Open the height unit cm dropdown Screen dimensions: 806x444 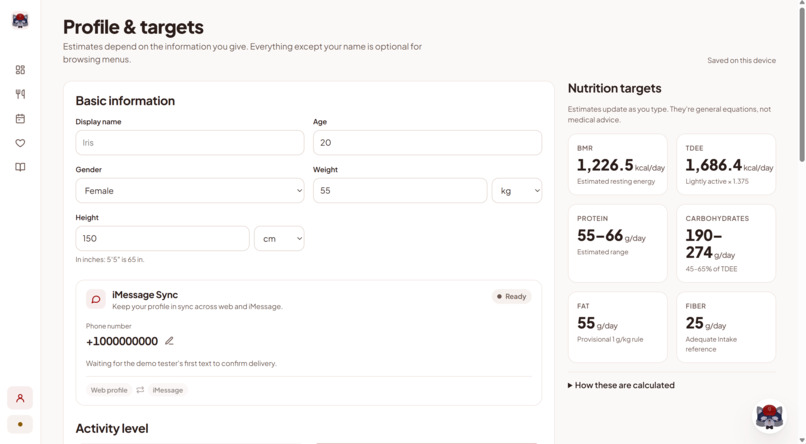[x=279, y=238]
